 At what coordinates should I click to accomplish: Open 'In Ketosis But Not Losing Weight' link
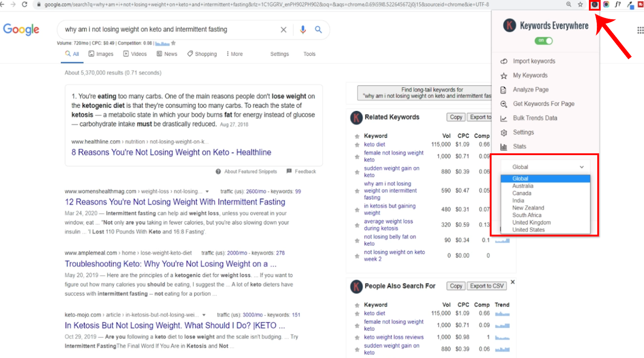pos(175,326)
